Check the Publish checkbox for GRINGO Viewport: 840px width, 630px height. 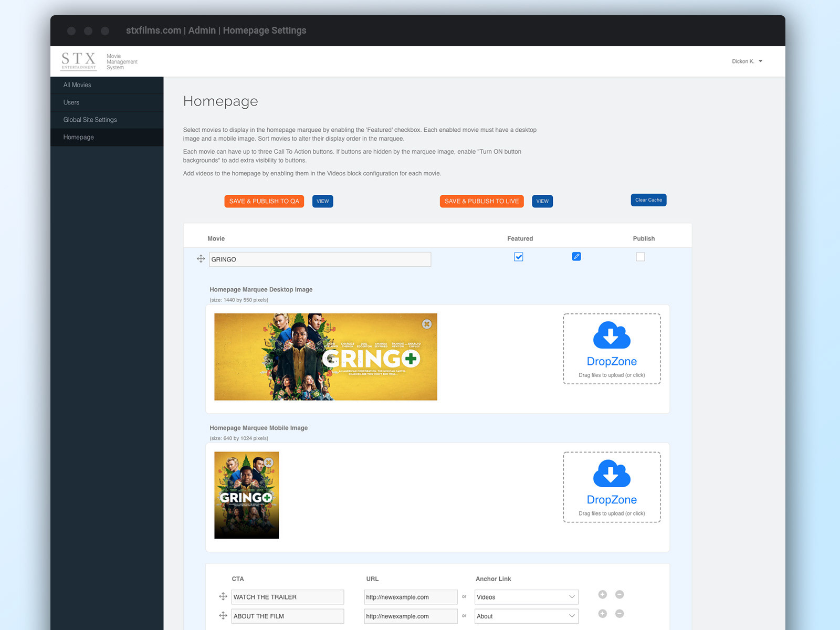pyautogui.click(x=640, y=257)
